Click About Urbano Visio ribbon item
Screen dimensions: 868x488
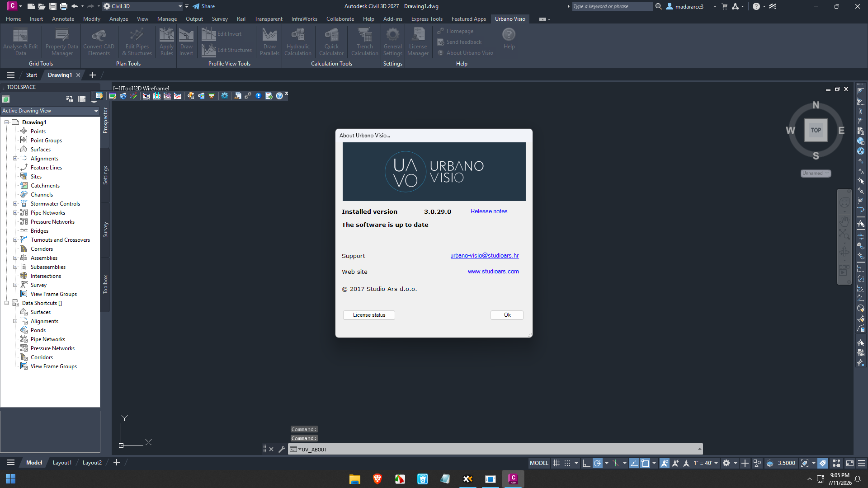465,53
